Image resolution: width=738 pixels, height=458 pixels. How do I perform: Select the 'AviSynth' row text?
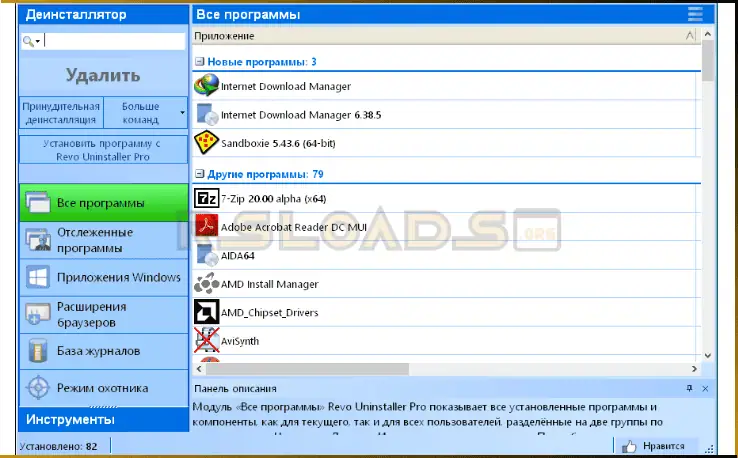coord(240,341)
